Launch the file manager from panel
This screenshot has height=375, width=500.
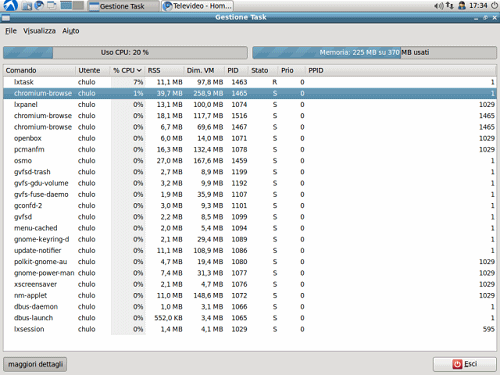pyautogui.click(x=27, y=6)
